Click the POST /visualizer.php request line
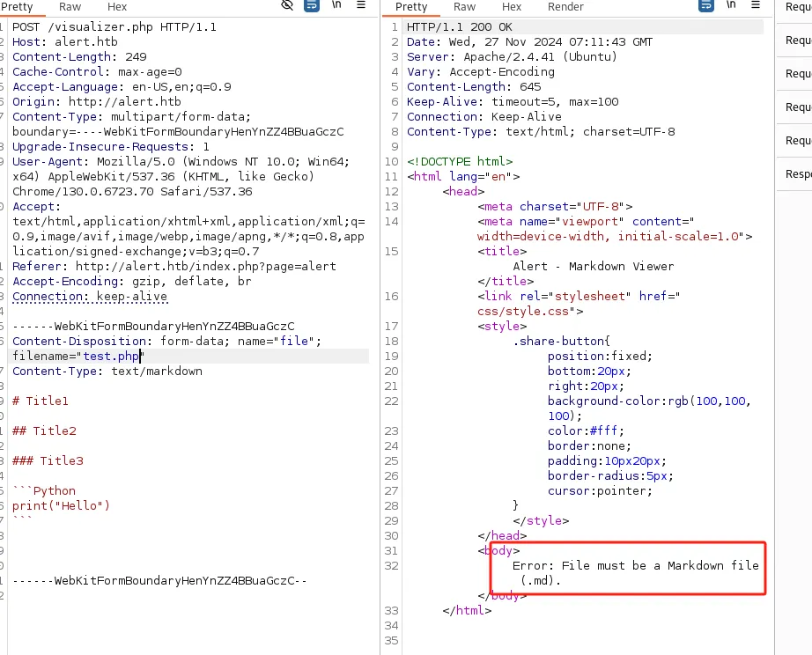 pyautogui.click(x=114, y=27)
